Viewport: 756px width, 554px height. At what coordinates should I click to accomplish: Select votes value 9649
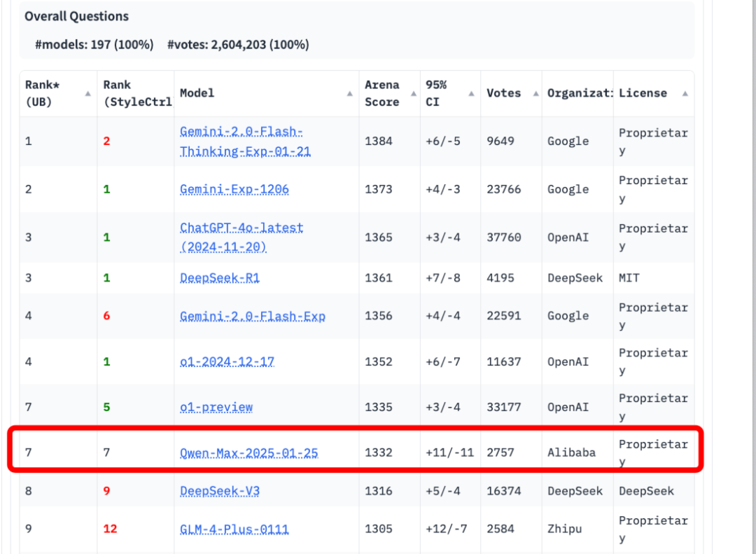(x=500, y=141)
